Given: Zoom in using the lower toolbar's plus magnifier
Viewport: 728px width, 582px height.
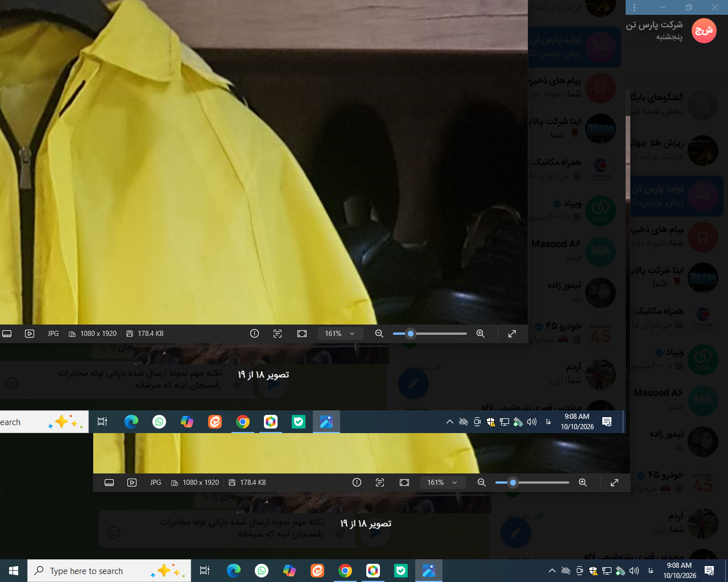Looking at the screenshot, I should point(582,483).
